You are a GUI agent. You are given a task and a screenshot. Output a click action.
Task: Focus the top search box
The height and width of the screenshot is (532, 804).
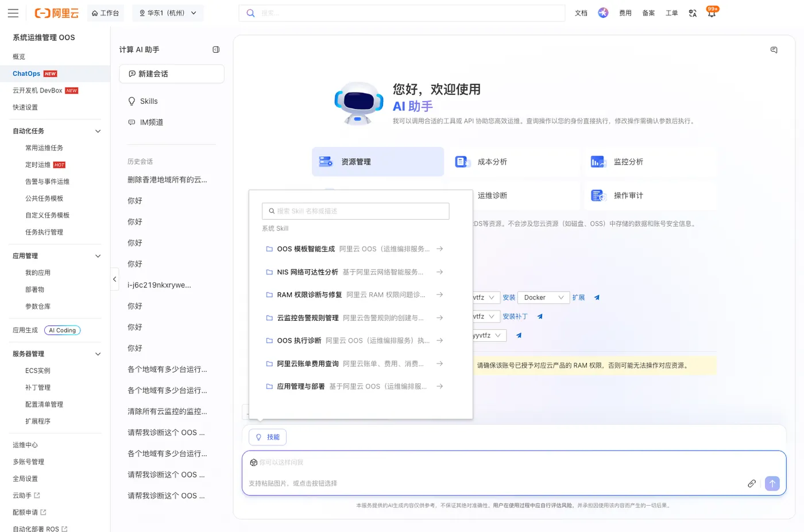coord(401,13)
